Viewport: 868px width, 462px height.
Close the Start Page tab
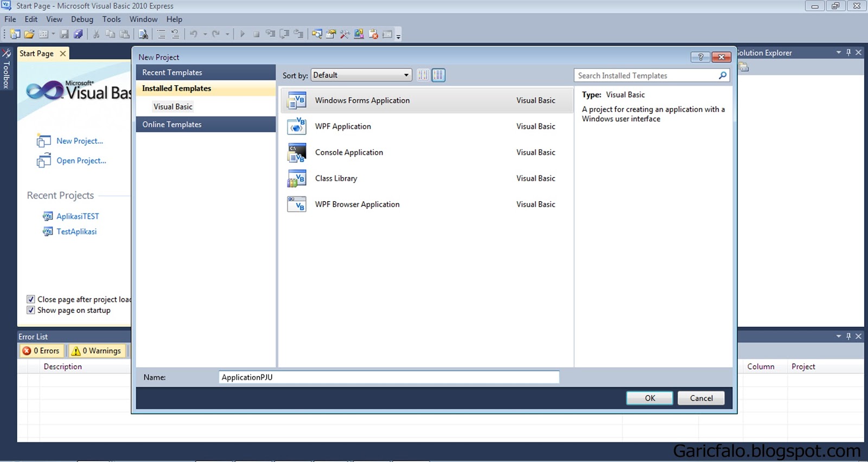tap(63, 53)
